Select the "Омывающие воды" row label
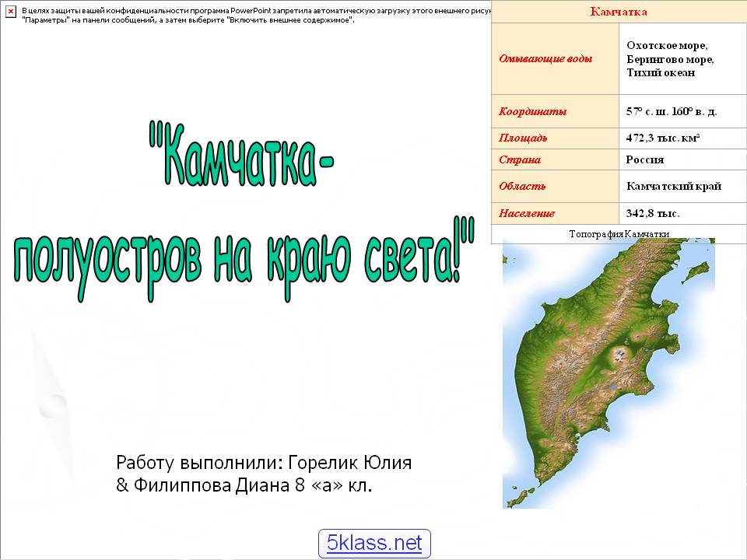The image size is (747, 560). (x=545, y=59)
